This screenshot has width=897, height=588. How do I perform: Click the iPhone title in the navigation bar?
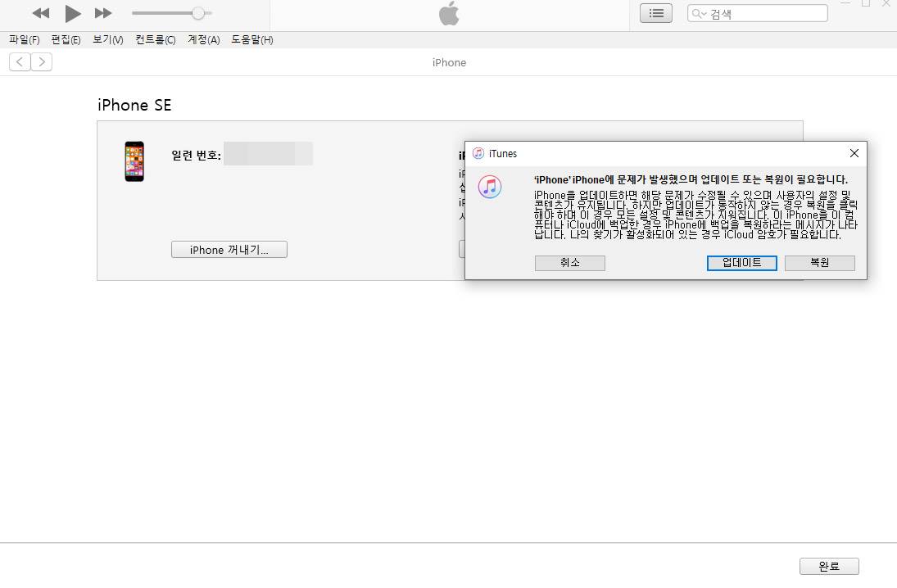tap(449, 62)
